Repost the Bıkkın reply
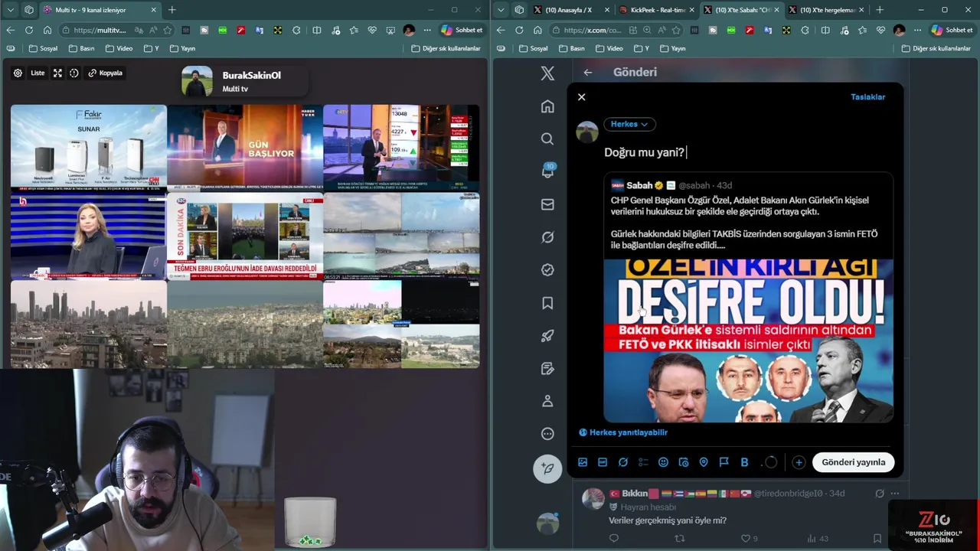This screenshot has width=980, height=551. pyautogui.click(x=679, y=539)
